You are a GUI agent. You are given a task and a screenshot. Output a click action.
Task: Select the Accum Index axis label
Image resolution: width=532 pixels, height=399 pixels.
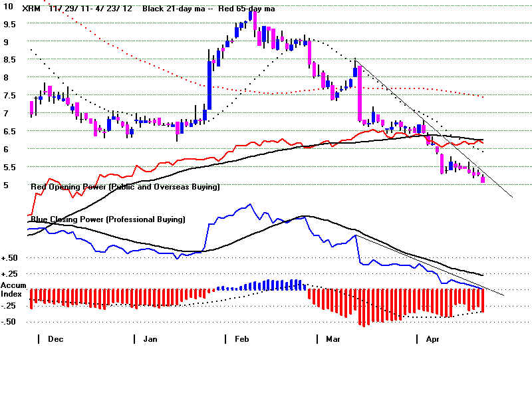tap(11, 289)
